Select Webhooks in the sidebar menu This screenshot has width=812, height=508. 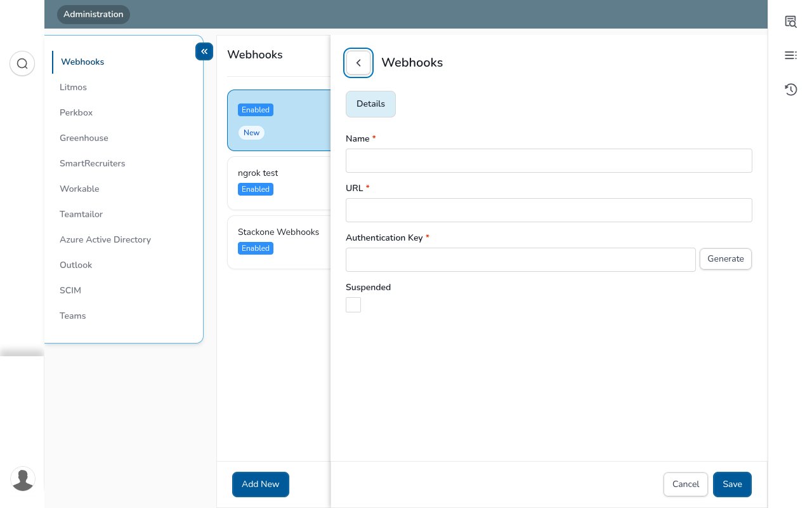coord(82,62)
